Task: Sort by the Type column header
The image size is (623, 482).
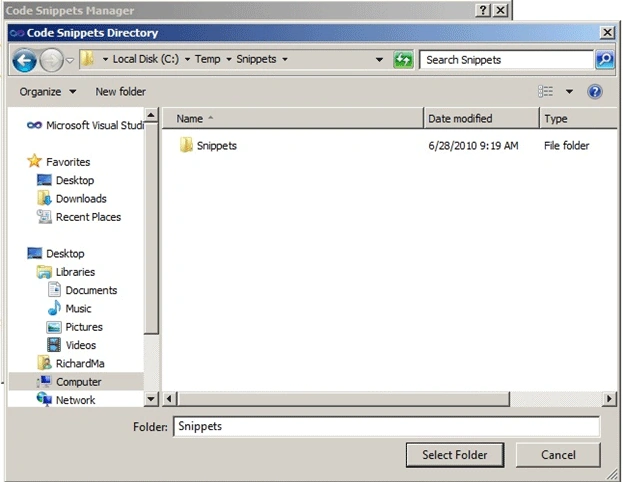Action: coord(578,118)
